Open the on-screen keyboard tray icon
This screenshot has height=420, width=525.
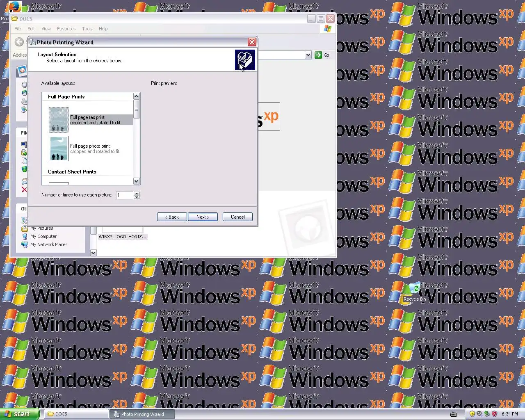(454, 414)
